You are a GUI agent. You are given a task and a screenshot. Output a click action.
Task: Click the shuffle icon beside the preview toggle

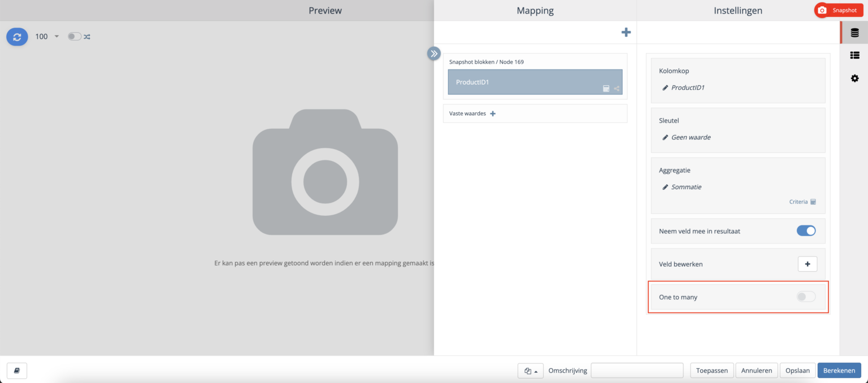pyautogui.click(x=87, y=37)
